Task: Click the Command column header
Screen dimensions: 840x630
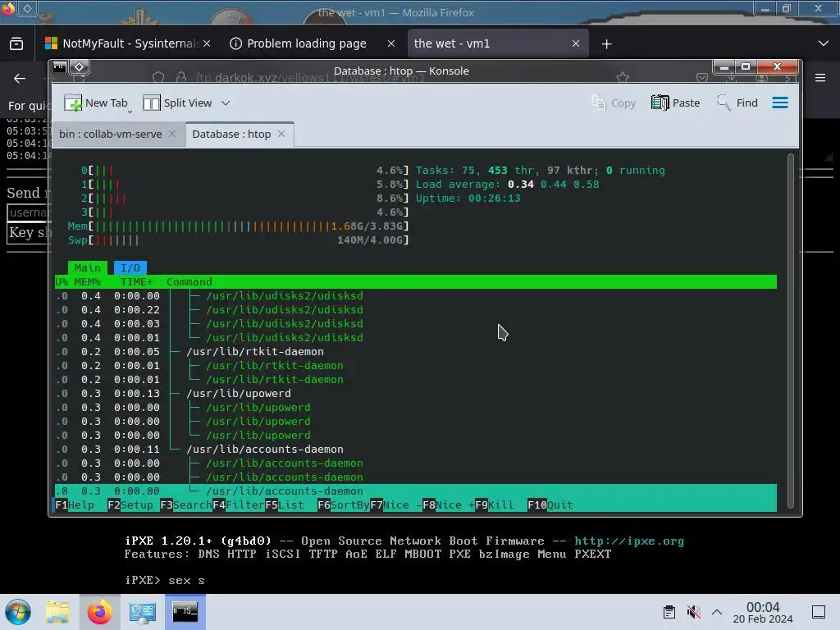Action: 189,282
